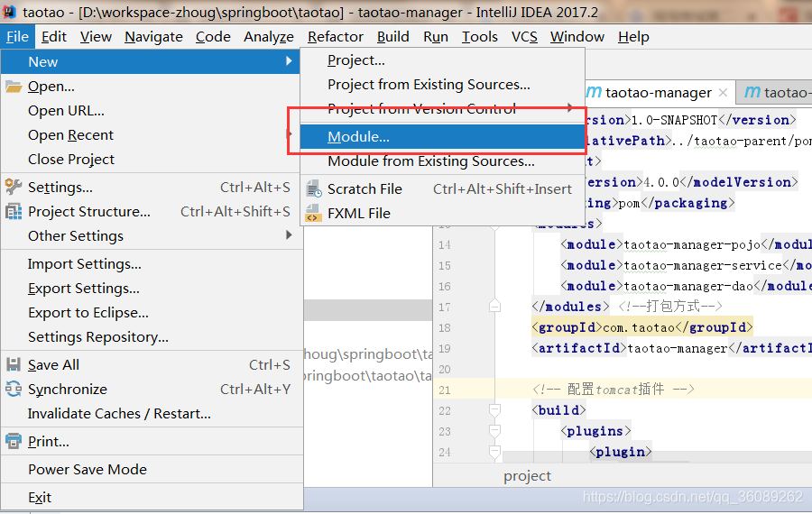Open the Help menu
The image size is (812, 514).
click(x=633, y=37)
